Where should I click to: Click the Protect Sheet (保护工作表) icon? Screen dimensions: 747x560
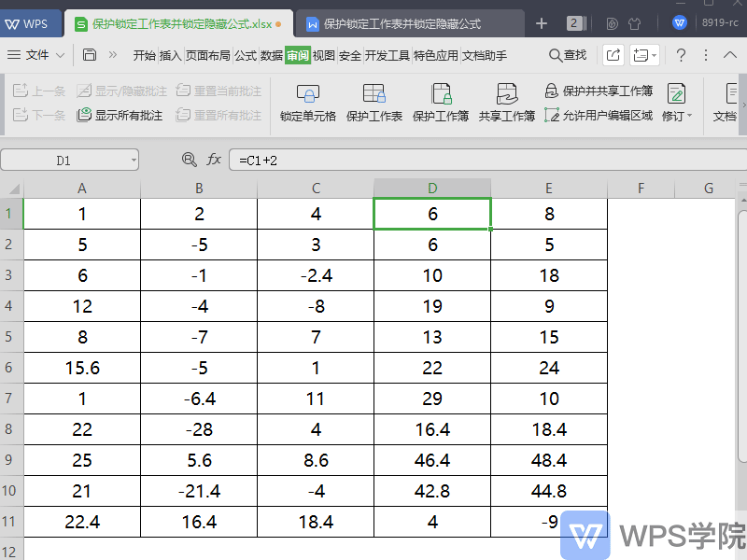[374, 93]
